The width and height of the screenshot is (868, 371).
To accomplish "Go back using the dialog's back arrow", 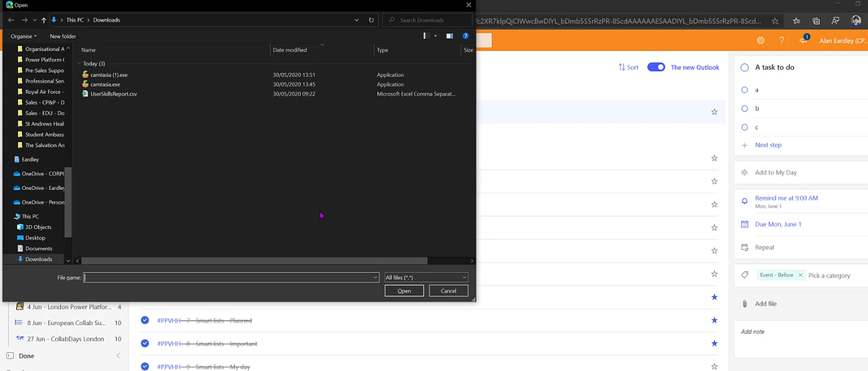I will 11,20.
